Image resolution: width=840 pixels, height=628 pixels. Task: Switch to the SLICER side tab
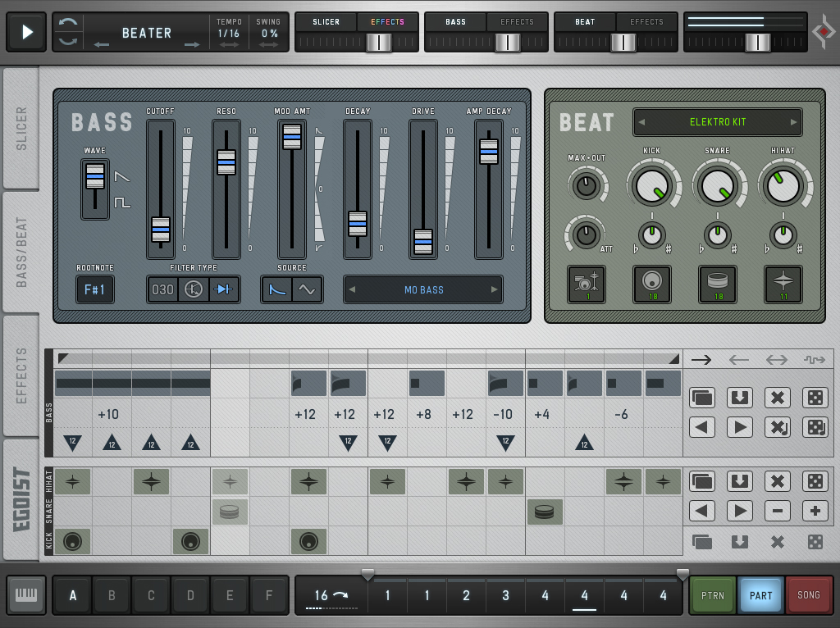(x=21, y=128)
